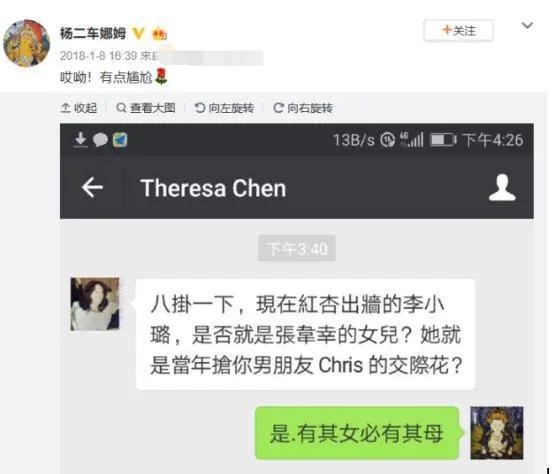Rotate image left with 向左旋转
Viewport: 554px width, 474px height.
[x=224, y=108]
